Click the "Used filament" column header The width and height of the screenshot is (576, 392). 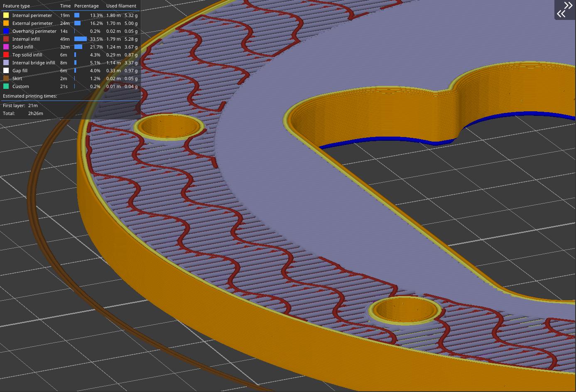pos(121,6)
